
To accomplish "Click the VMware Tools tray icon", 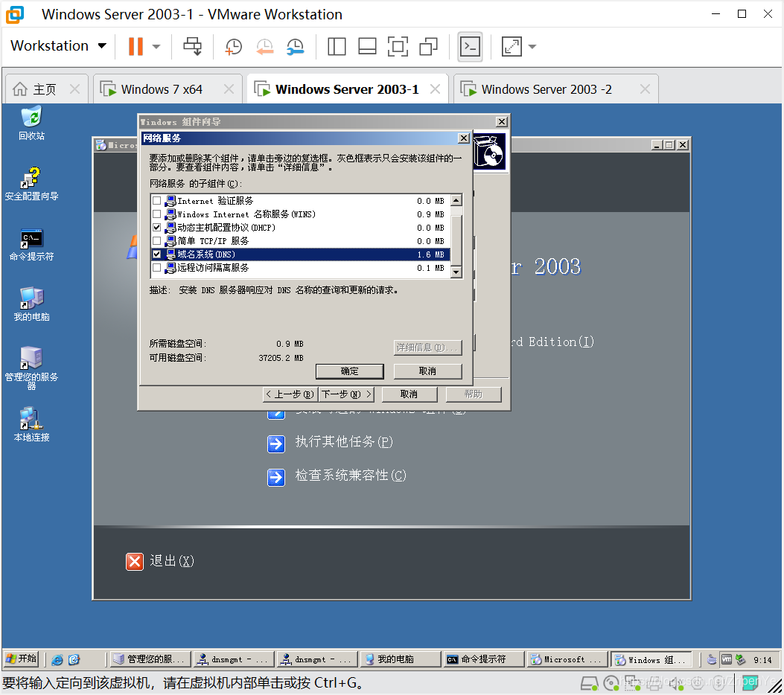I will point(727,659).
